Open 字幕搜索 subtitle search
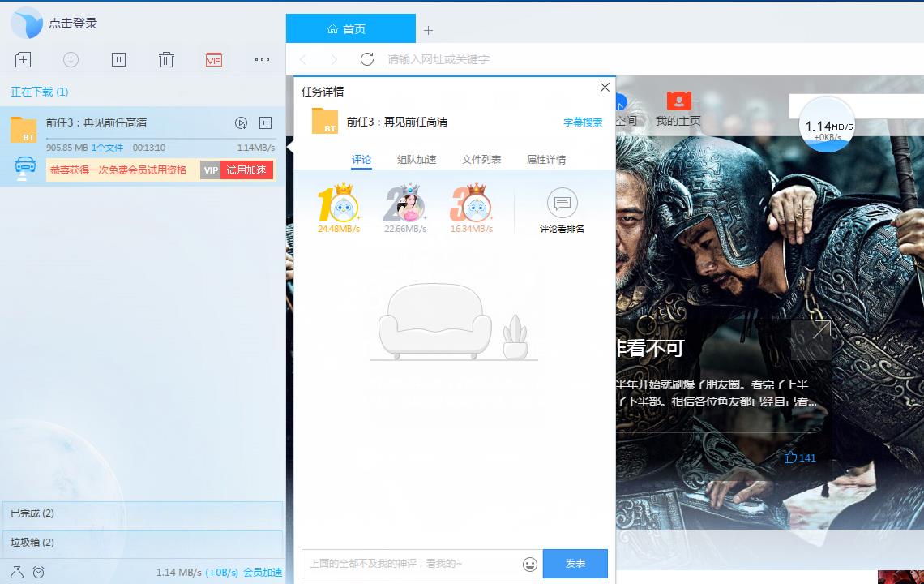Viewport: 924px width, 584px height. [584, 121]
